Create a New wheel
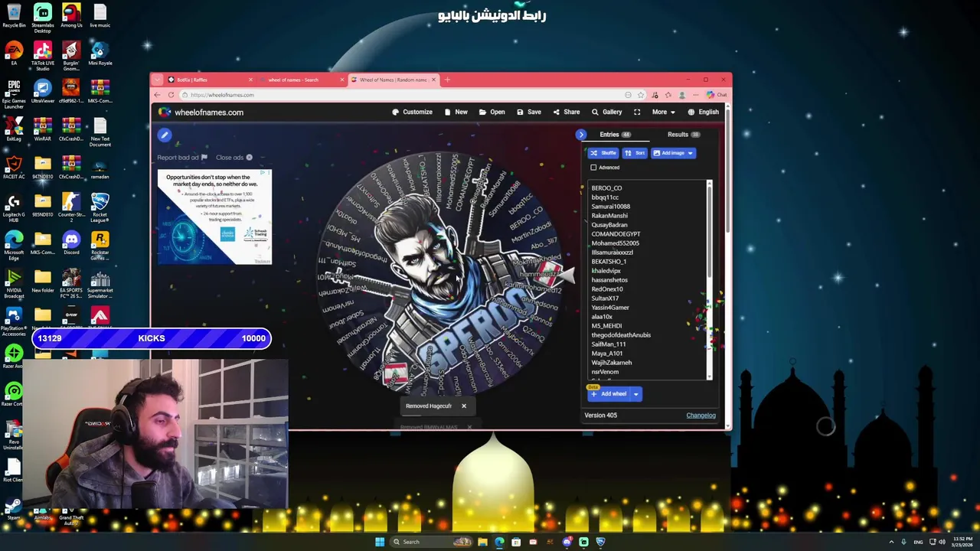Viewport: 980px width, 551px height. click(456, 112)
